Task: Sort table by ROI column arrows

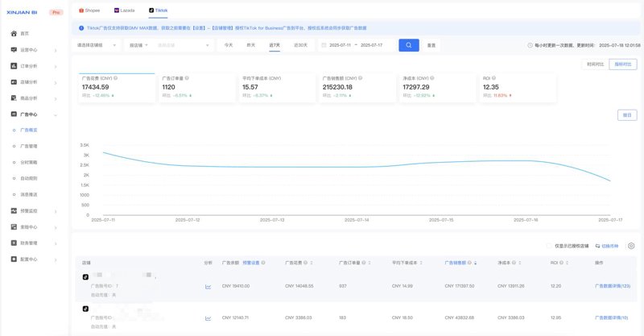Action: [x=568, y=263]
